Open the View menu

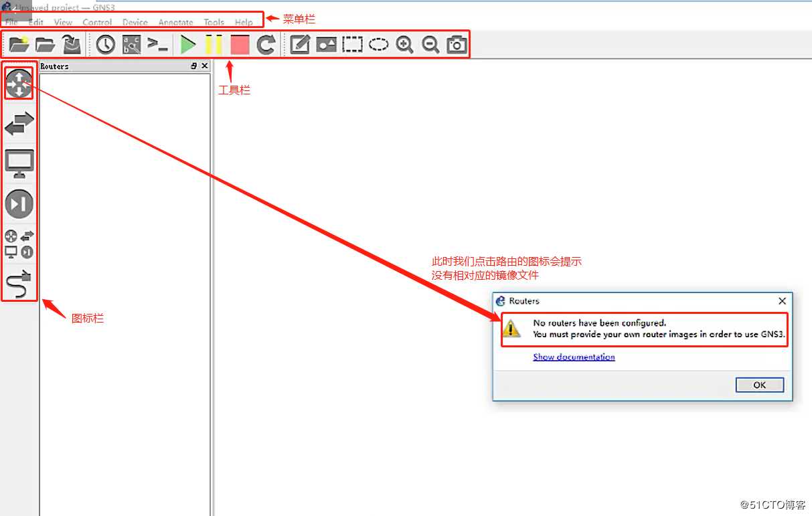coord(63,22)
